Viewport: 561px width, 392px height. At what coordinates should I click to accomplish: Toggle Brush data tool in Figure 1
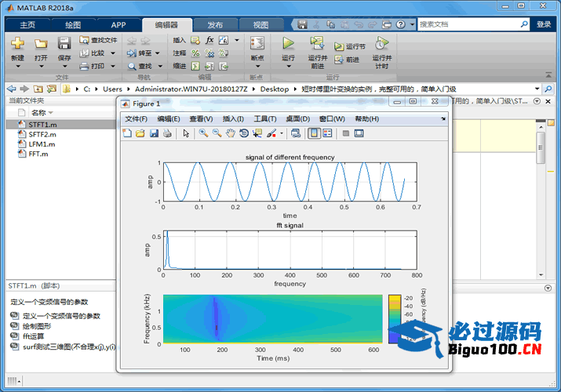271,133
